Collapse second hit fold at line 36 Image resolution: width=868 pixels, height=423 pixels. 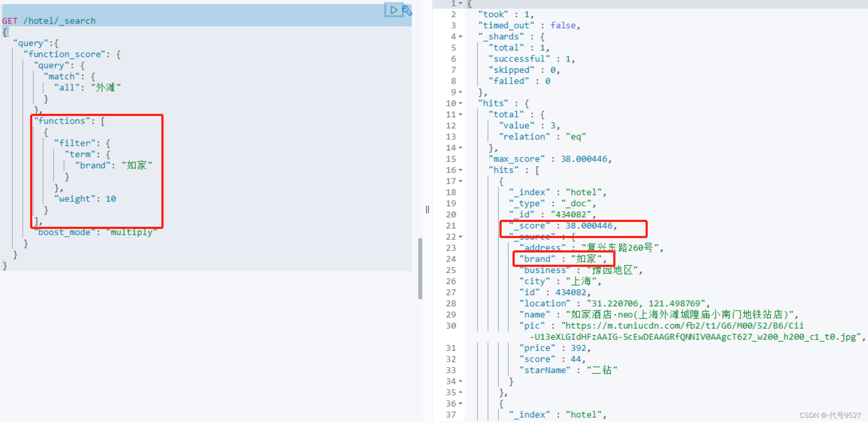[460, 403]
